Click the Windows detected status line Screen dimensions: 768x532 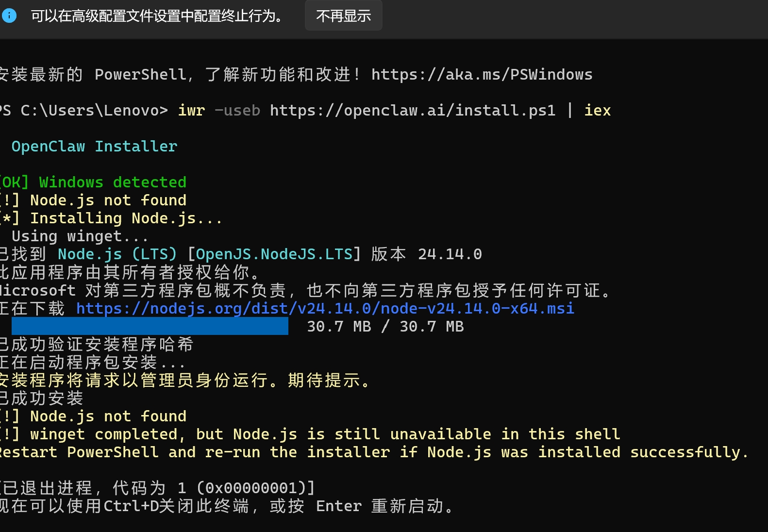pos(112,183)
